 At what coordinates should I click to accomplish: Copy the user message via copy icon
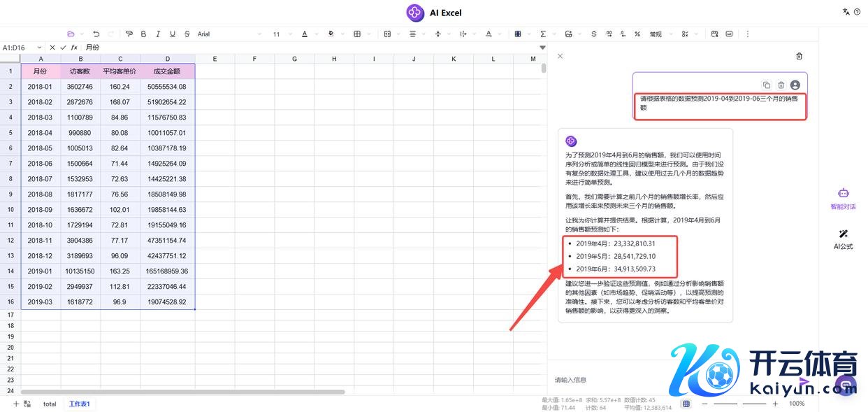point(767,85)
